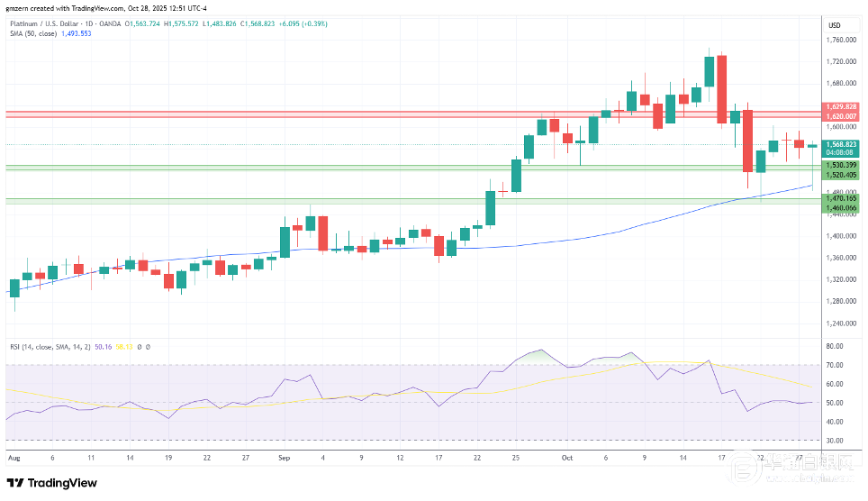868x501 pixels.
Task: Click the yellow RSI SMA value 58.13
Action: [x=123, y=346]
